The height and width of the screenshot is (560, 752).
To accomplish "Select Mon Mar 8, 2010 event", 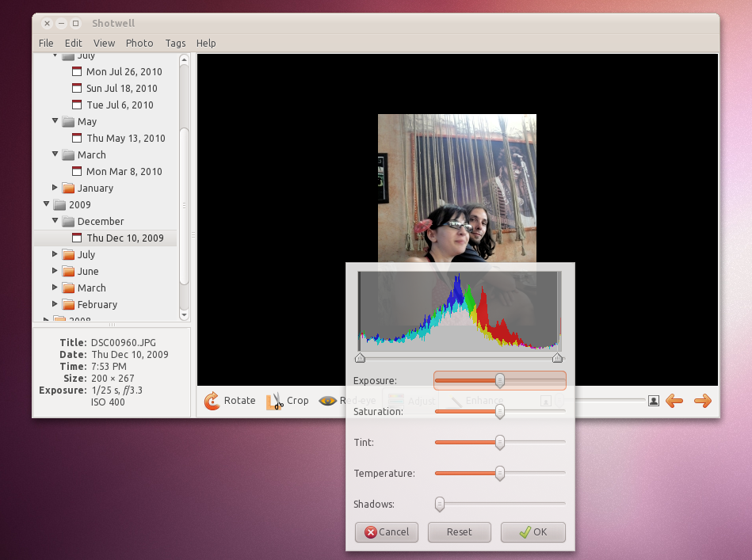I will pyautogui.click(x=124, y=171).
